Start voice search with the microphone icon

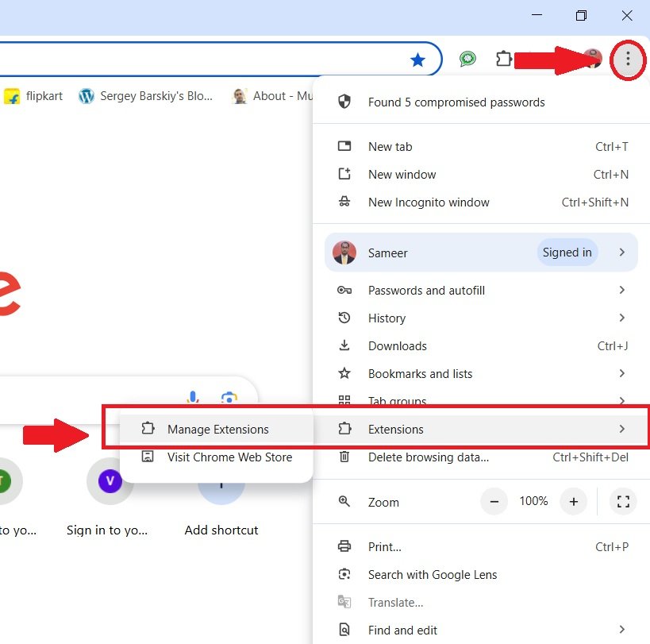(191, 397)
